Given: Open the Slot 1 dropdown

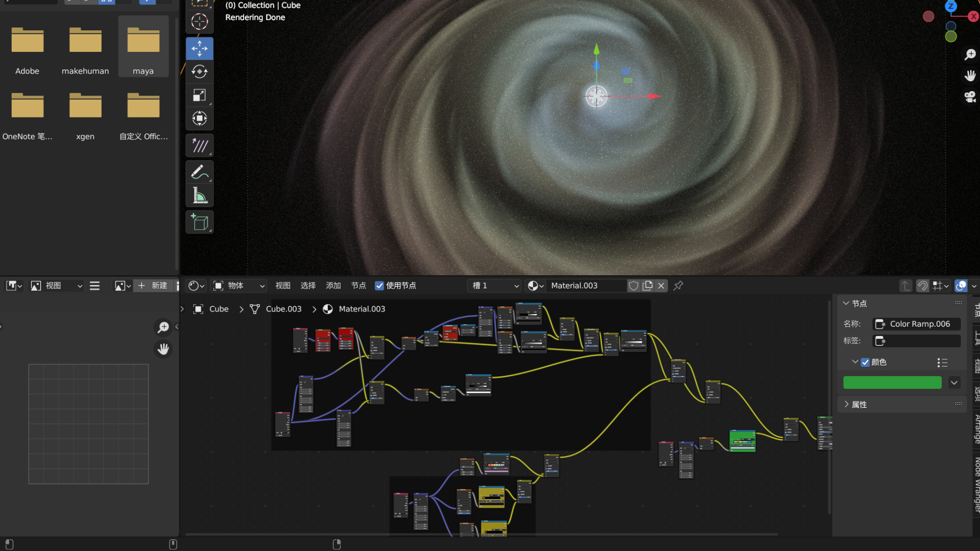Looking at the screenshot, I should pos(495,286).
